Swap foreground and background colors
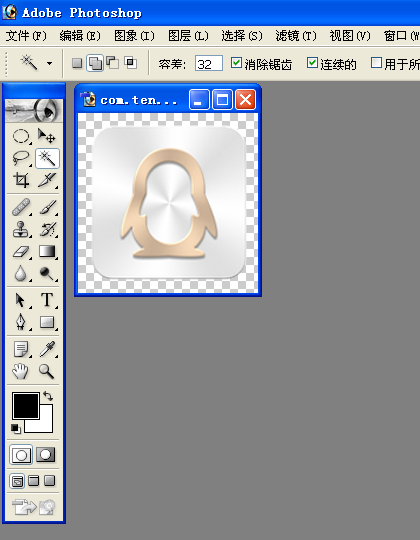The height and width of the screenshot is (540, 420). pyautogui.click(x=48, y=396)
